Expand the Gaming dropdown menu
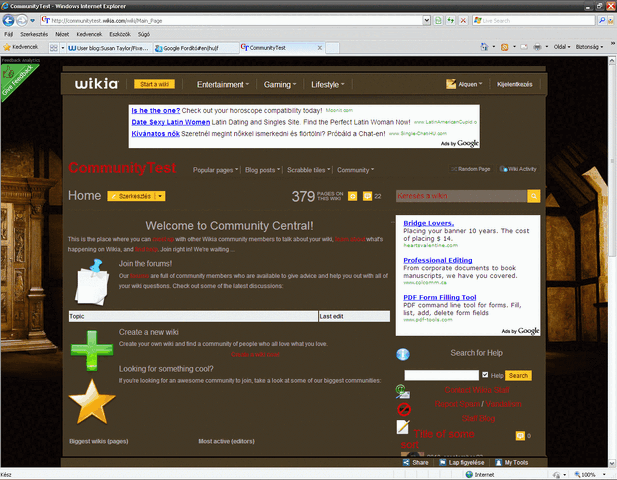The height and width of the screenshot is (480, 617). pos(280,84)
